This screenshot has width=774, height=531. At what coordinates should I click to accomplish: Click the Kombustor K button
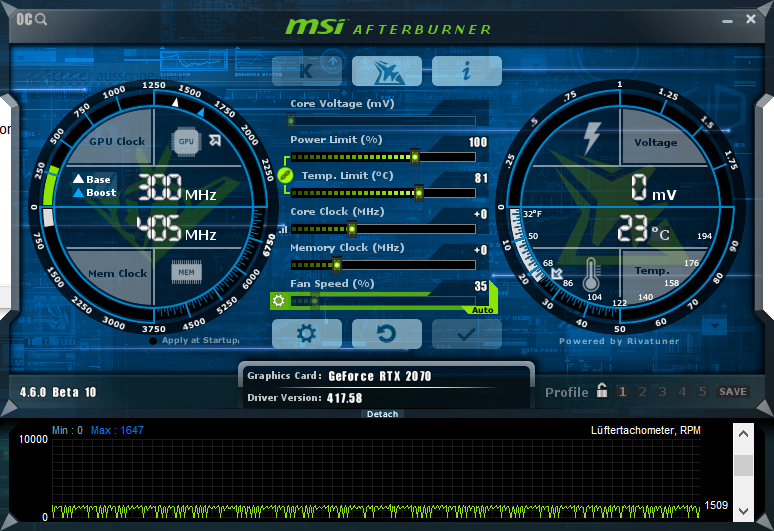(307, 71)
